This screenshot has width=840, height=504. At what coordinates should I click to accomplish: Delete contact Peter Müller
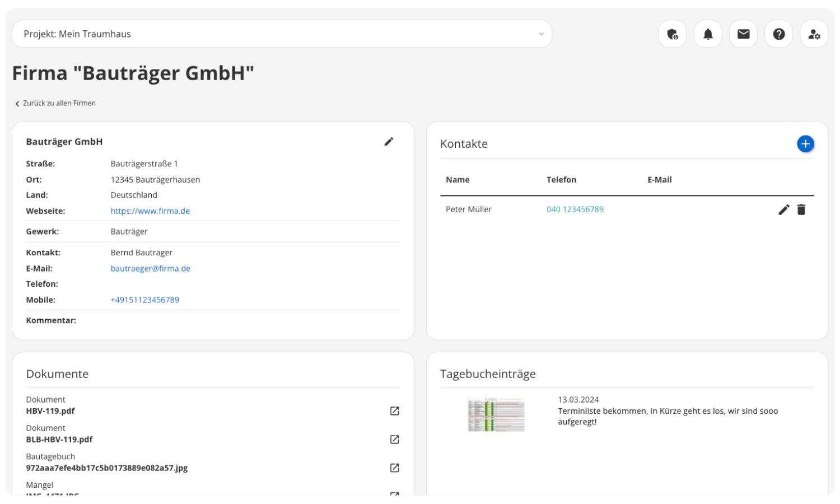pyautogui.click(x=801, y=209)
